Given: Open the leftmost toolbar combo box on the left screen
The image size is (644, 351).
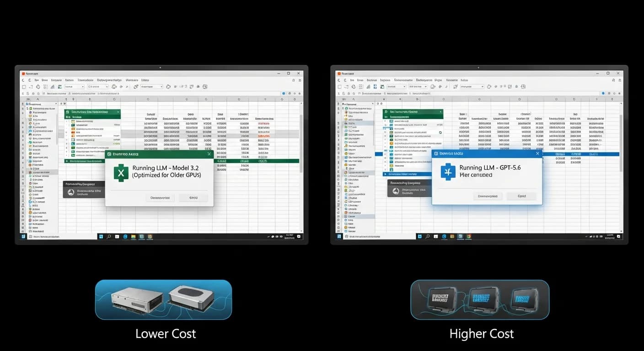Looking at the screenshot, I should point(74,86).
